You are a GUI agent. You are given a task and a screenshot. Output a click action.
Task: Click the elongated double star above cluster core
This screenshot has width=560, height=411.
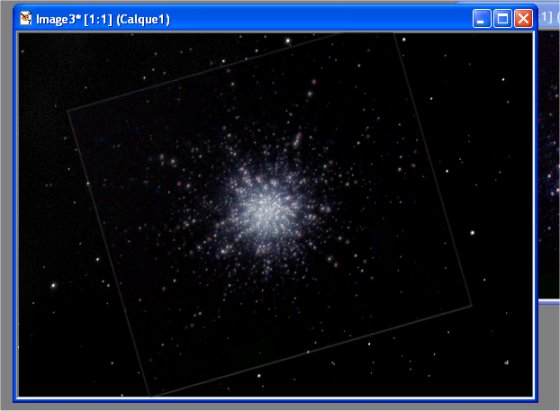pyautogui.click(x=297, y=139)
